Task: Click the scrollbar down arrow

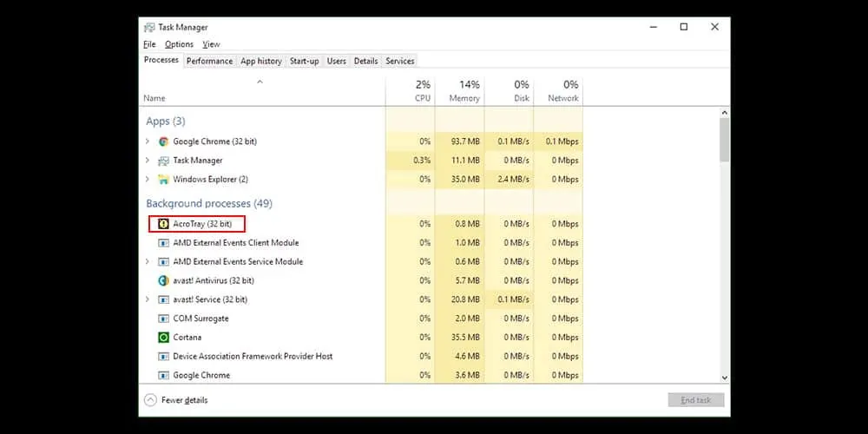Action: point(725,378)
